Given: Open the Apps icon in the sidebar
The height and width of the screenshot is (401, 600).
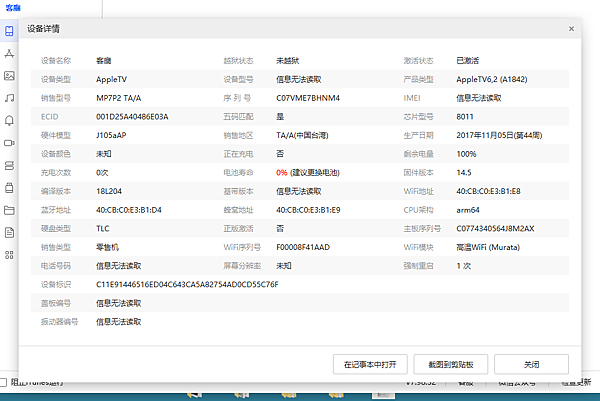Looking at the screenshot, I should (9, 54).
